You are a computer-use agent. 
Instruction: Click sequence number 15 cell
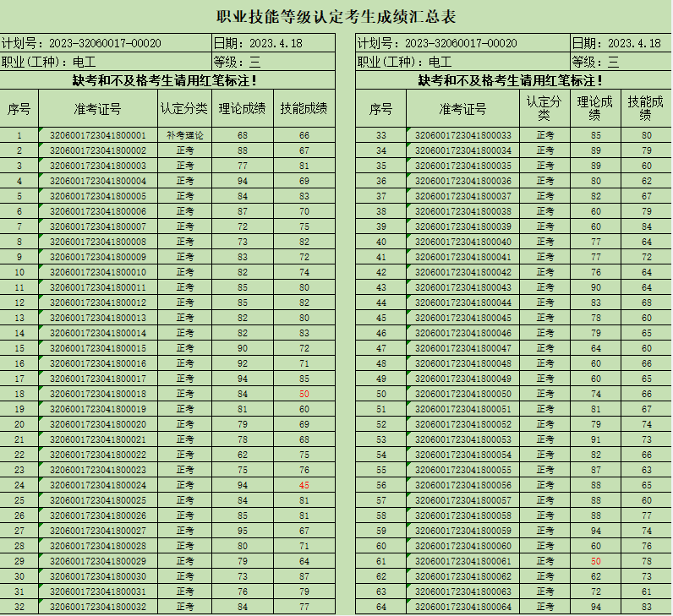(x=19, y=348)
